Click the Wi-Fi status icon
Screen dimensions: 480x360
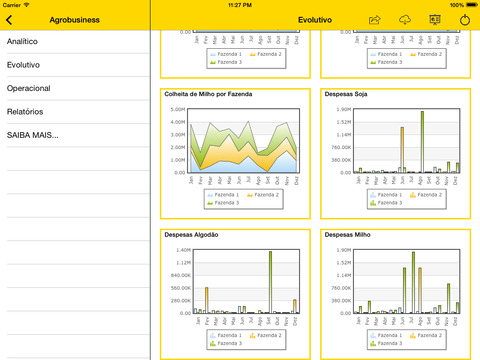coord(26,5)
